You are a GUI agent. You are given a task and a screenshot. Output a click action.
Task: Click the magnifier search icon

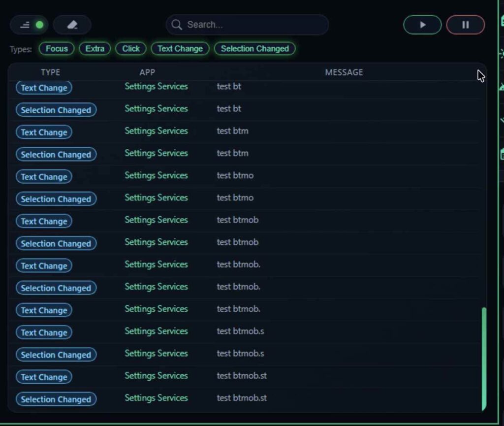point(177,25)
